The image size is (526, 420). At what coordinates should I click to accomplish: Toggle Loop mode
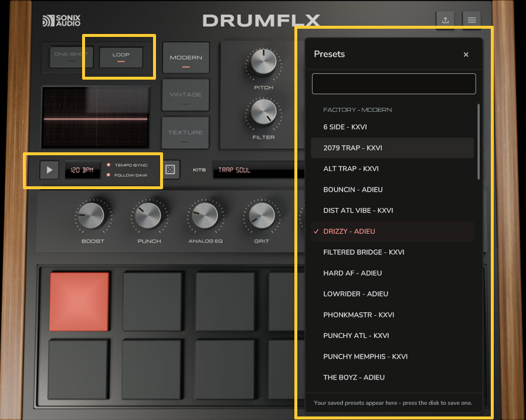click(121, 57)
